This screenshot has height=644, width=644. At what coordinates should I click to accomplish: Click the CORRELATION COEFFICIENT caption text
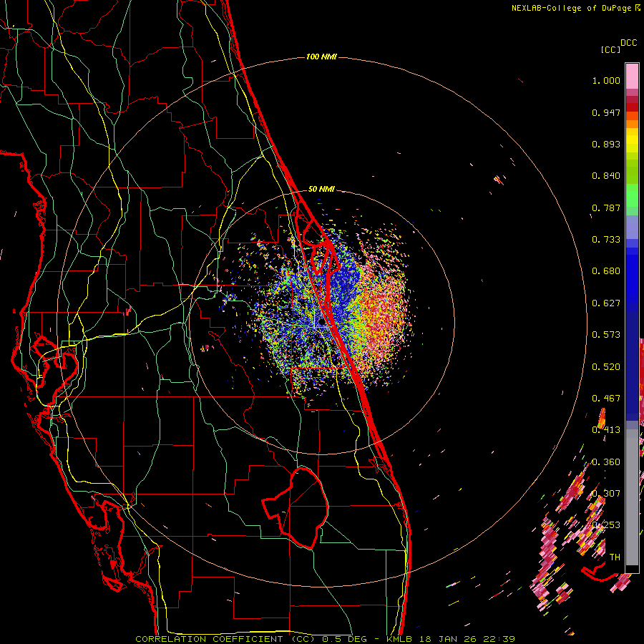[209, 639]
